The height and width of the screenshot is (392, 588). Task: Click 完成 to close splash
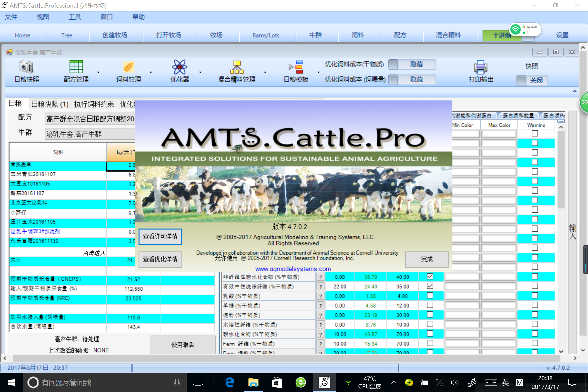tap(427, 259)
